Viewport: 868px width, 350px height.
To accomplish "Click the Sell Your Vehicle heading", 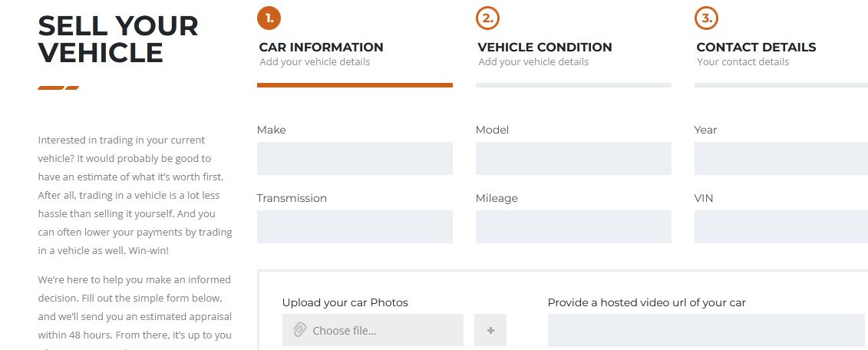I will point(118,39).
